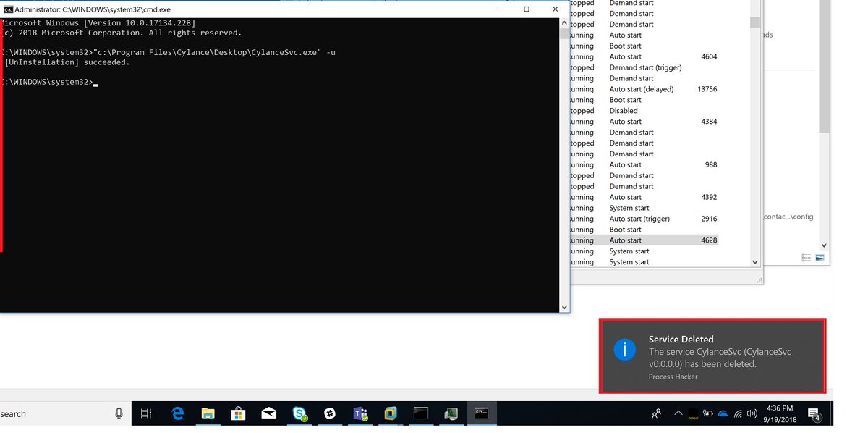Select the PID 2916 cell

pos(709,219)
